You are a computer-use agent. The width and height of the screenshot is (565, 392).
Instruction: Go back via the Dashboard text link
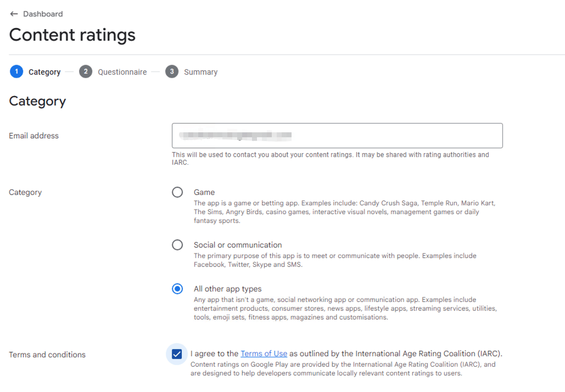(x=43, y=14)
